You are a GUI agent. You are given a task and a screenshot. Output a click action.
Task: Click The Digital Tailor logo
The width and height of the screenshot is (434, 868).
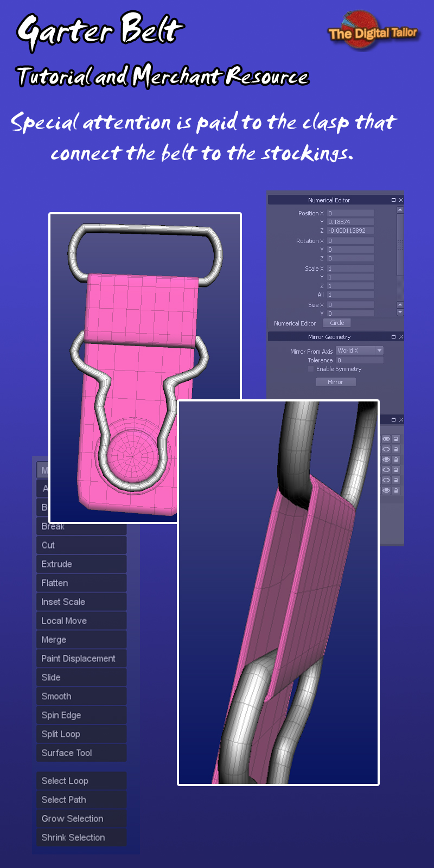pos(372,31)
